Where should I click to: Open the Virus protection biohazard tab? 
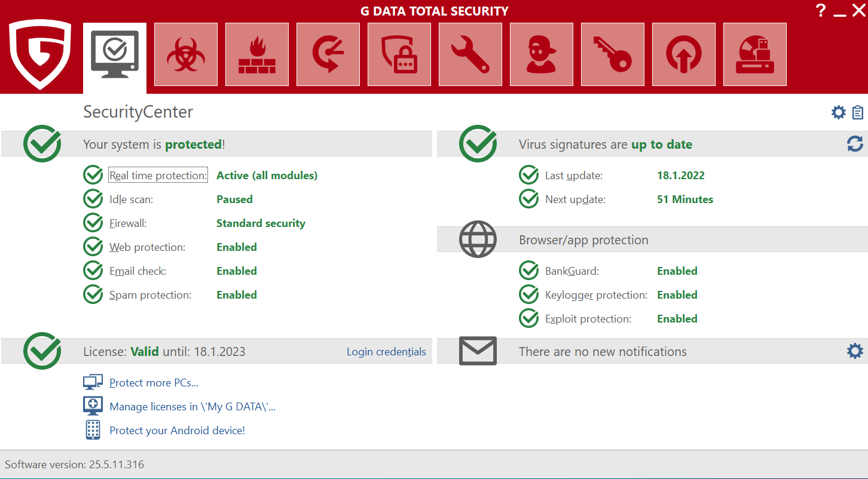[186, 54]
